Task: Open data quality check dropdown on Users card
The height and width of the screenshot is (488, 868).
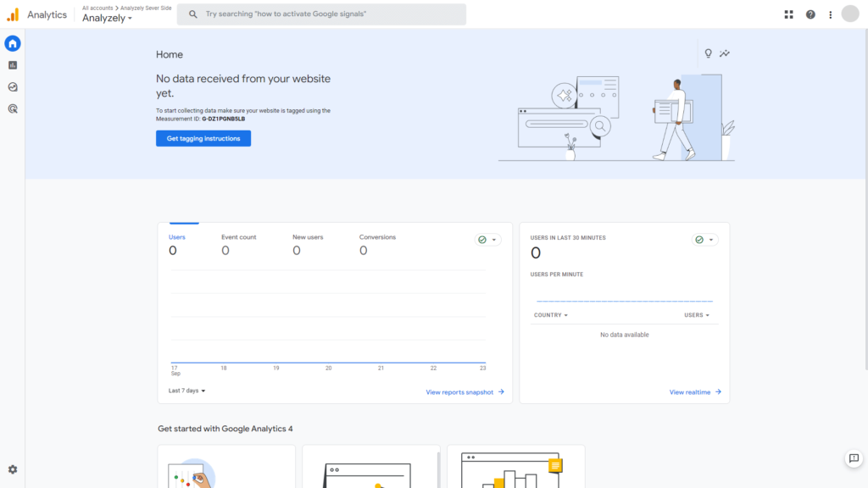Action: (x=487, y=240)
